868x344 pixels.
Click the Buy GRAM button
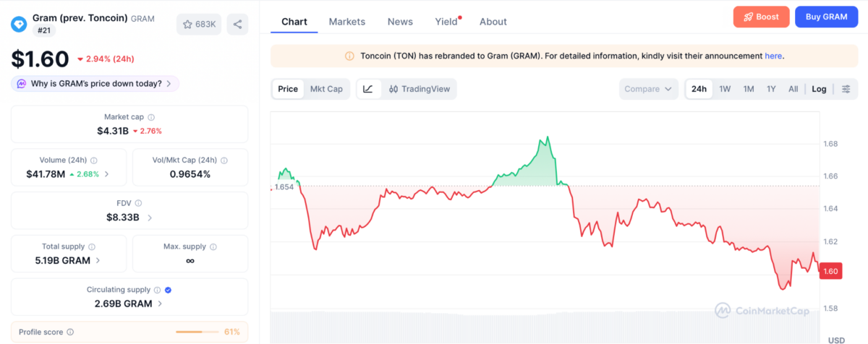(826, 17)
